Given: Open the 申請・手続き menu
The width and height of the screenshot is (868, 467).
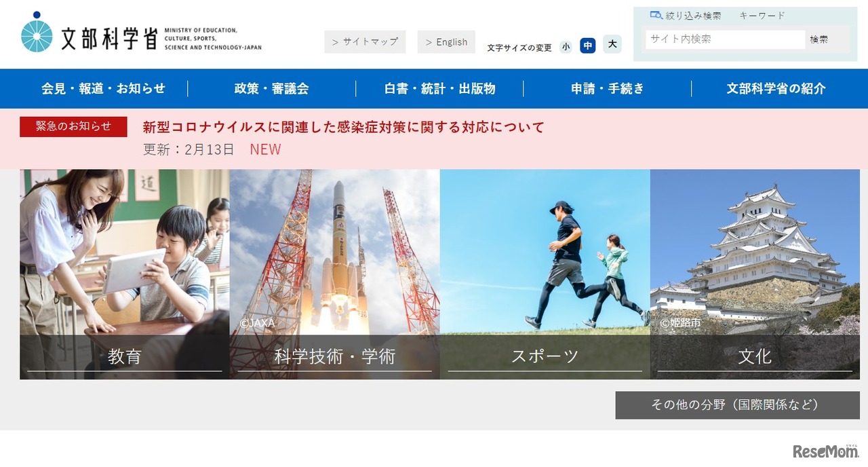Looking at the screenshot, I should tap(606, 88).
